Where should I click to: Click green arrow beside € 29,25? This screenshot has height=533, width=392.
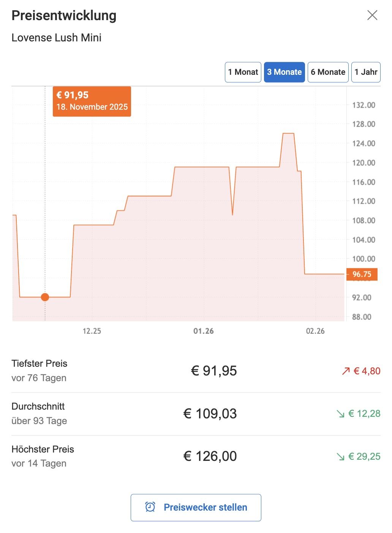(340, 457)
